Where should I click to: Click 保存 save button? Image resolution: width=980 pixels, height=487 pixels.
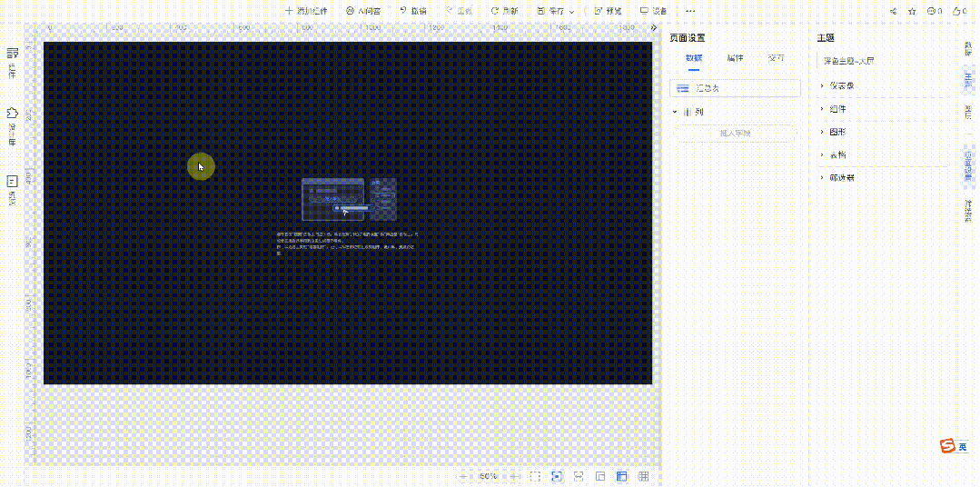point(550,11)
